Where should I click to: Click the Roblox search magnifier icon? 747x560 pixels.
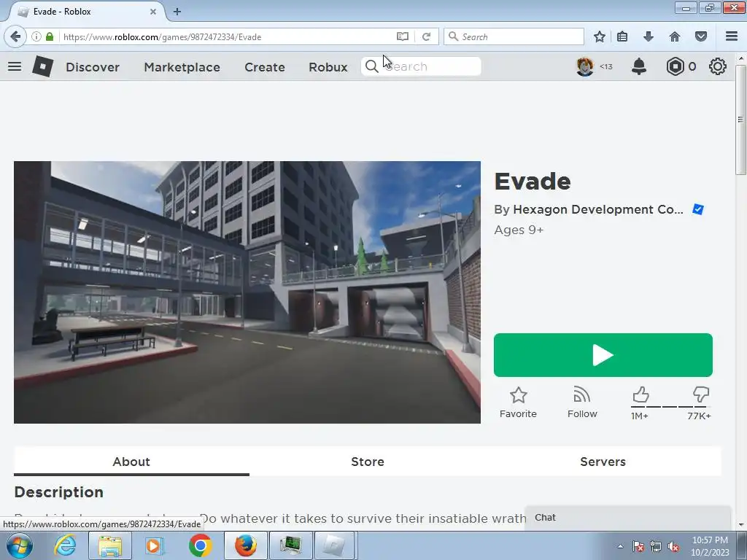(371, 66)
